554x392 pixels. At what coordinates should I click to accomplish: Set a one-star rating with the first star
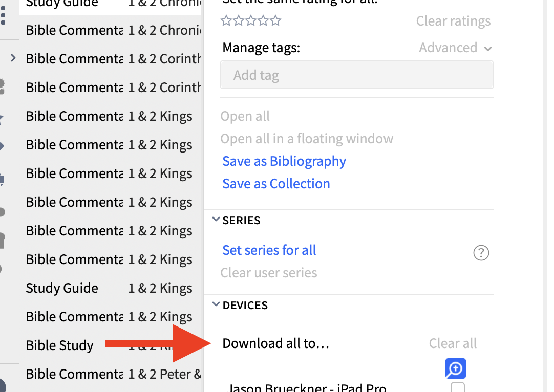click(x=226, y=20)
